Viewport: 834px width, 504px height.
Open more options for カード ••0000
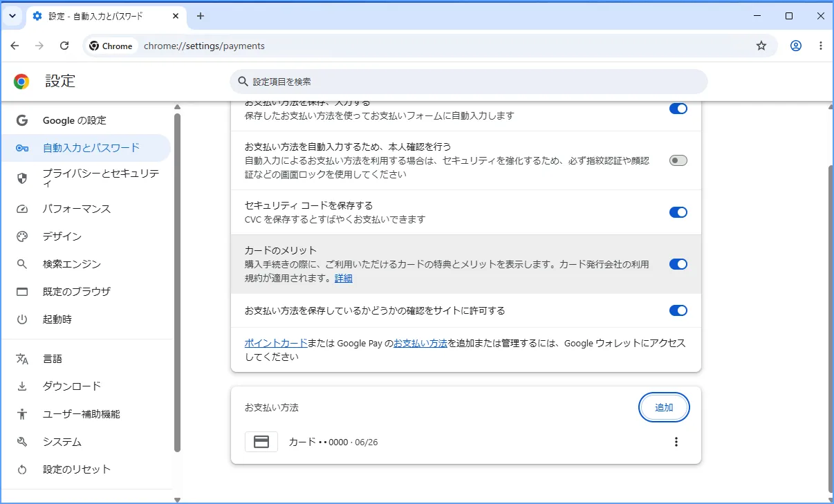click(676, 442)
